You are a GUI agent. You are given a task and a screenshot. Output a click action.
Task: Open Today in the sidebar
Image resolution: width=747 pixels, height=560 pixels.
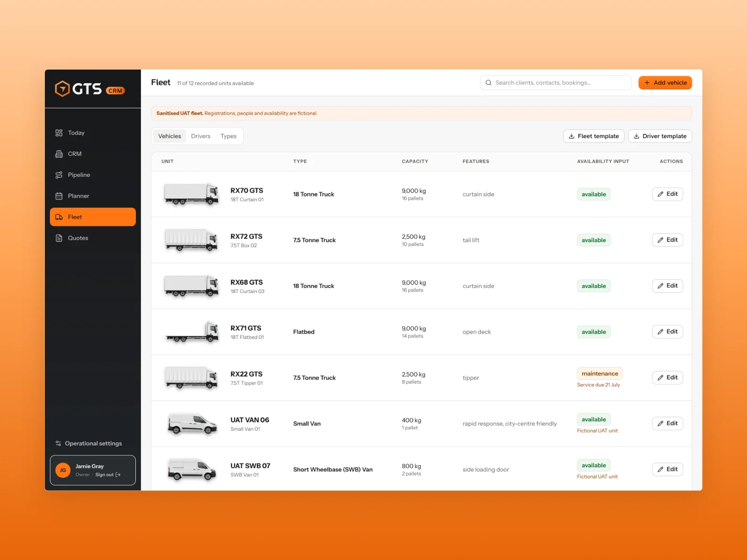coord(93,133)
